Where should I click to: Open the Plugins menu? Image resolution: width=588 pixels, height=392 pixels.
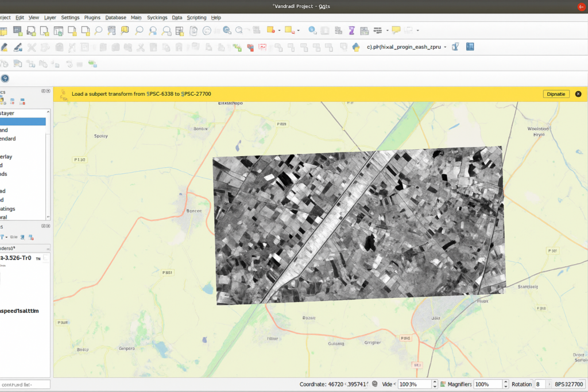[x=92, y=18]
